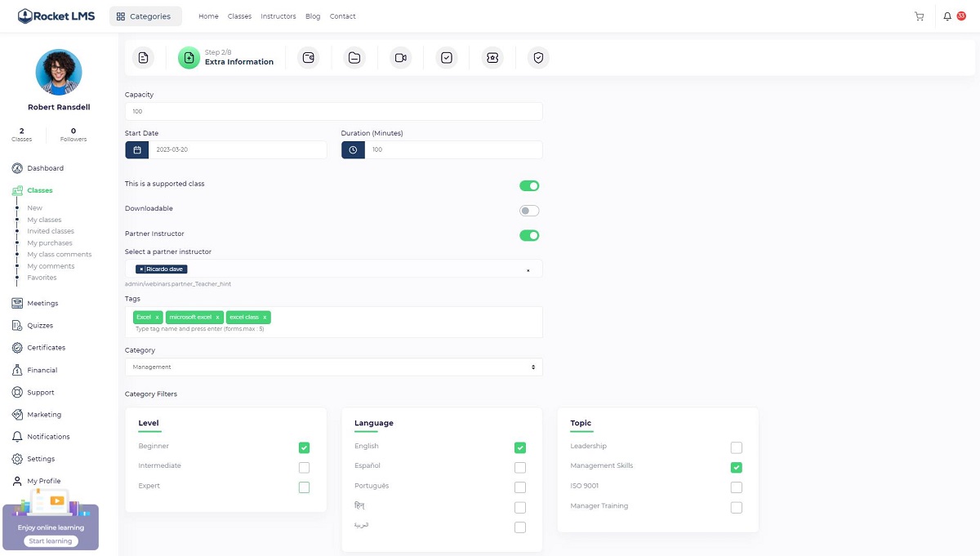This screenshot has width=980, height=556.
Task: Open Instructors in the top navigation
Action: tap(278, 16)
